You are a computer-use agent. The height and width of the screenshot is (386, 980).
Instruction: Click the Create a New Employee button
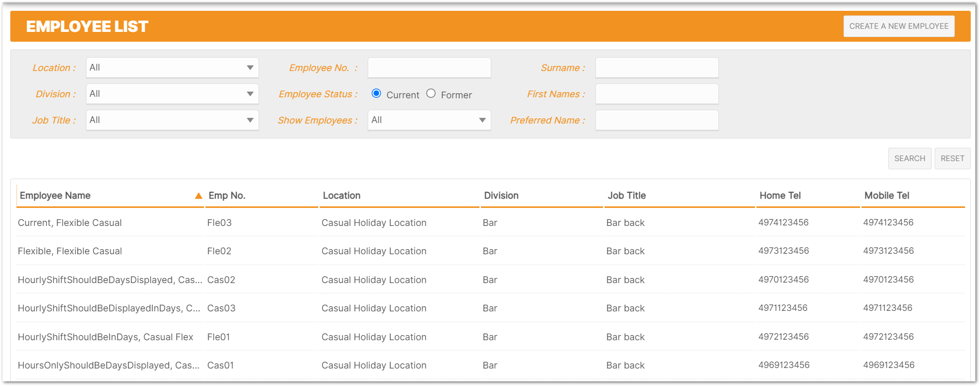[899, 26]
